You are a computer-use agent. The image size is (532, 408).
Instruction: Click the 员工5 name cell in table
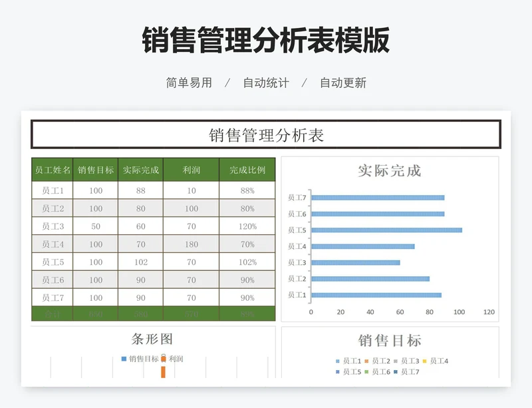tap(53, 262)
